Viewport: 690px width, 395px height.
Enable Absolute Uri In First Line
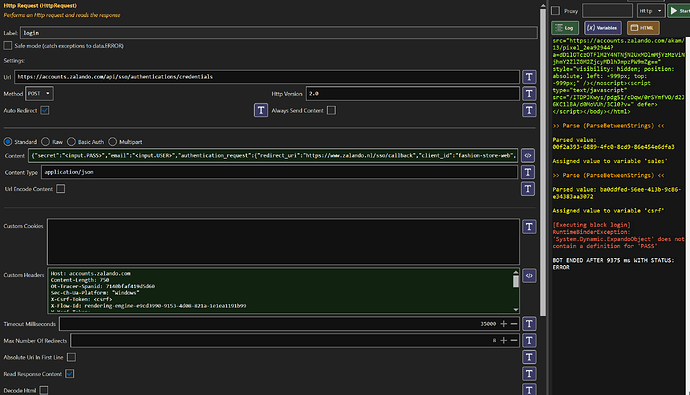point(72,357)
